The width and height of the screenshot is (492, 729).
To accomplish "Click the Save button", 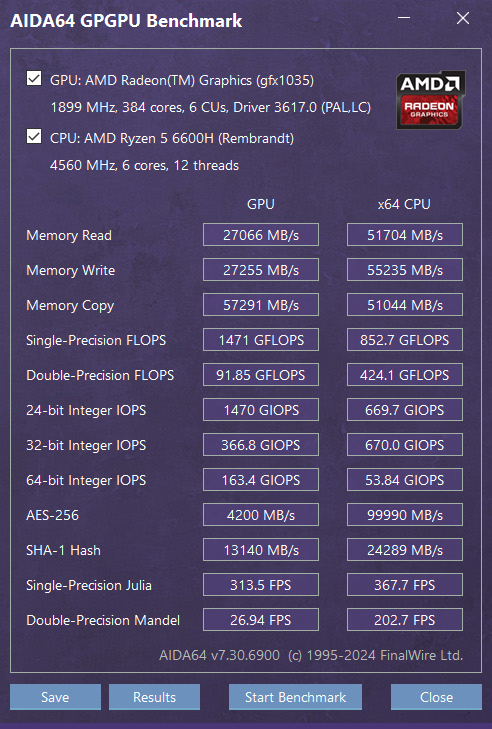I will click(55, 696).
